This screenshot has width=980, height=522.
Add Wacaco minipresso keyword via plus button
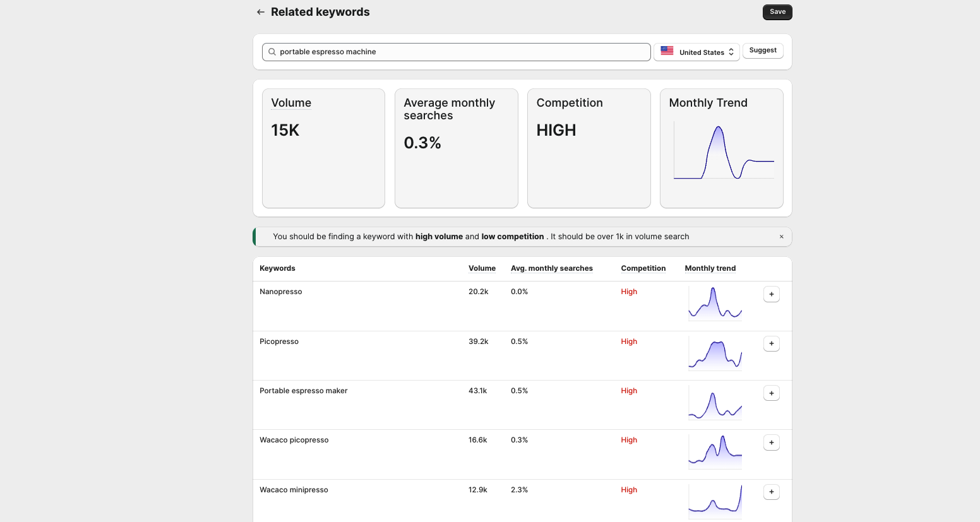tap(771, 492)
